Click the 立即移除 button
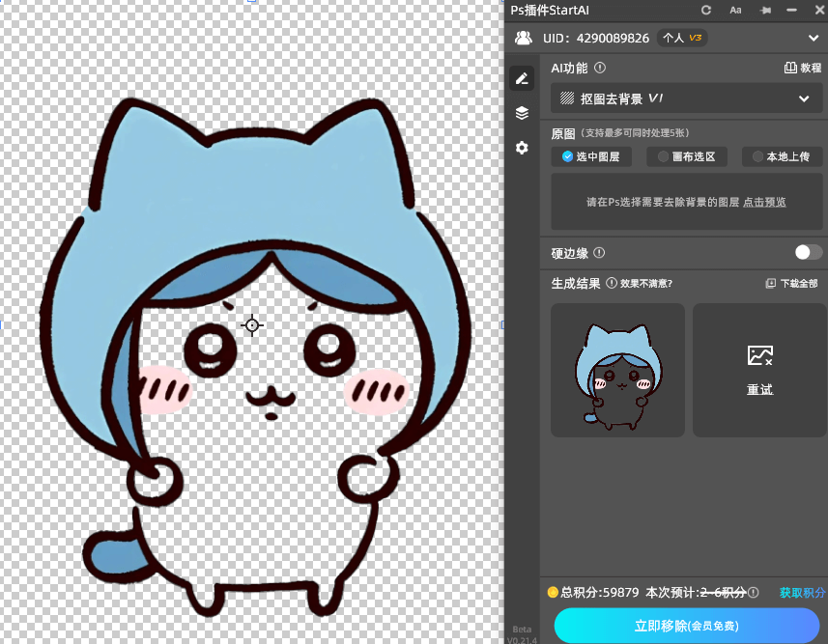This screenshot has height=644, width=828. 686,626
